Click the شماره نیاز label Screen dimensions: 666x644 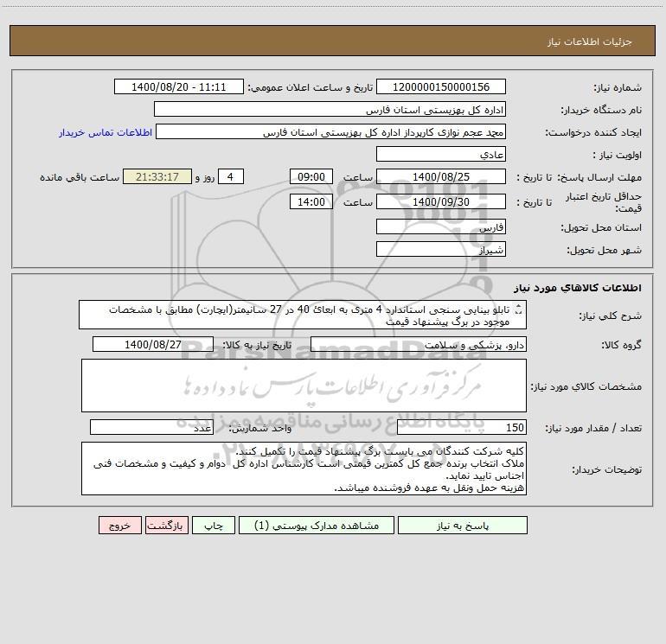[618, 87]
